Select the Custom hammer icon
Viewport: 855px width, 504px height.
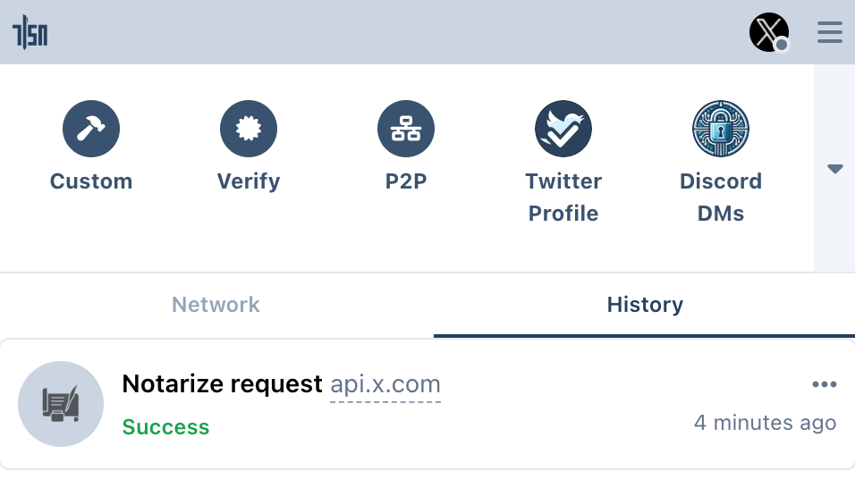coord(91,129)
